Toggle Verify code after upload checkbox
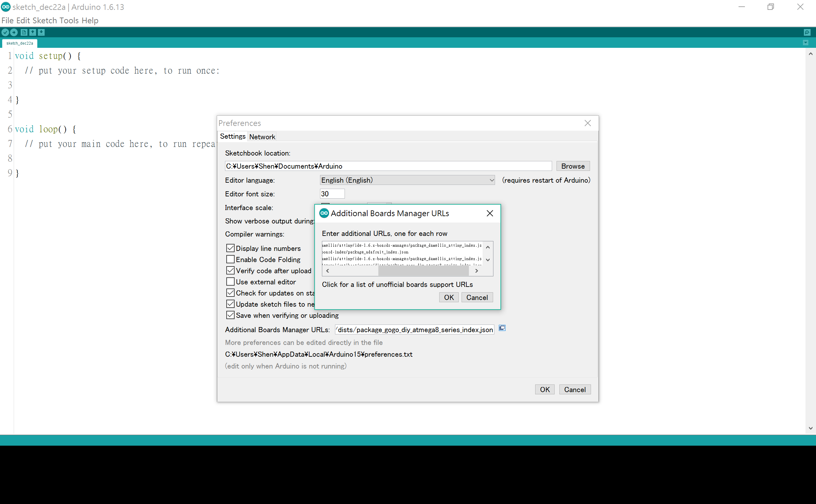 [230, 271]
